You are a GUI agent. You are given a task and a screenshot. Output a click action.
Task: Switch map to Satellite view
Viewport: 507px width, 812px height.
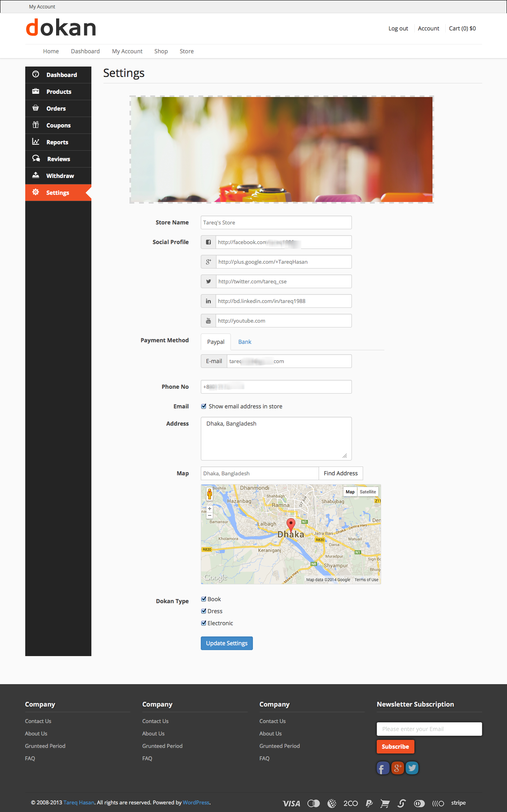[368, 492]
